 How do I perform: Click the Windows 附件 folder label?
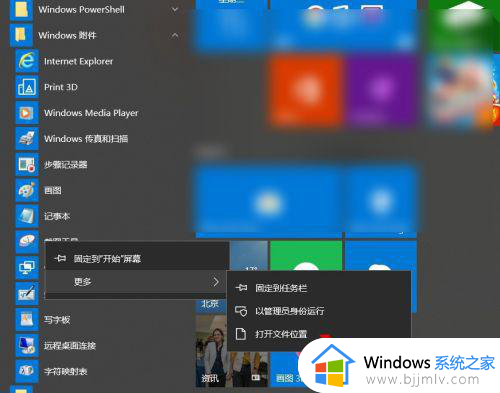67,35
